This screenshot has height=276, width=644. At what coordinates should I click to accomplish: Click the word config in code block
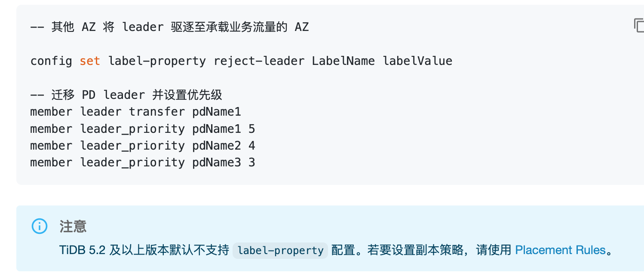pos(51,61)
